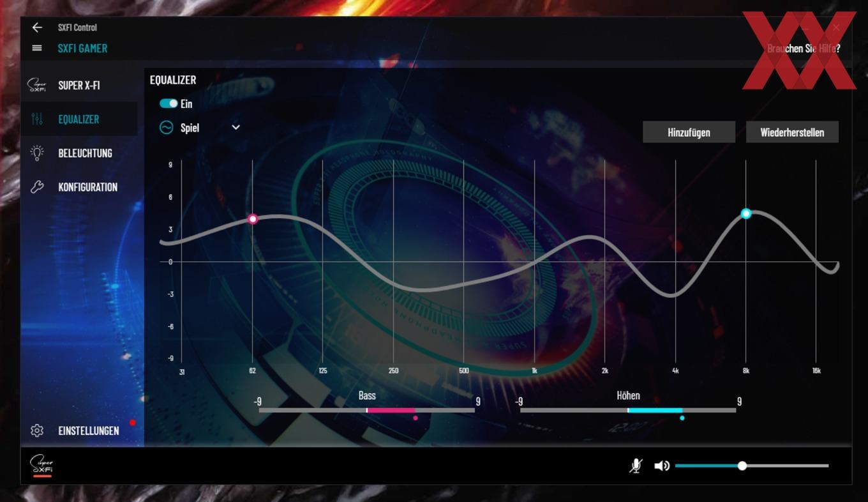Open the hamburger menu icon

(37, 48)
